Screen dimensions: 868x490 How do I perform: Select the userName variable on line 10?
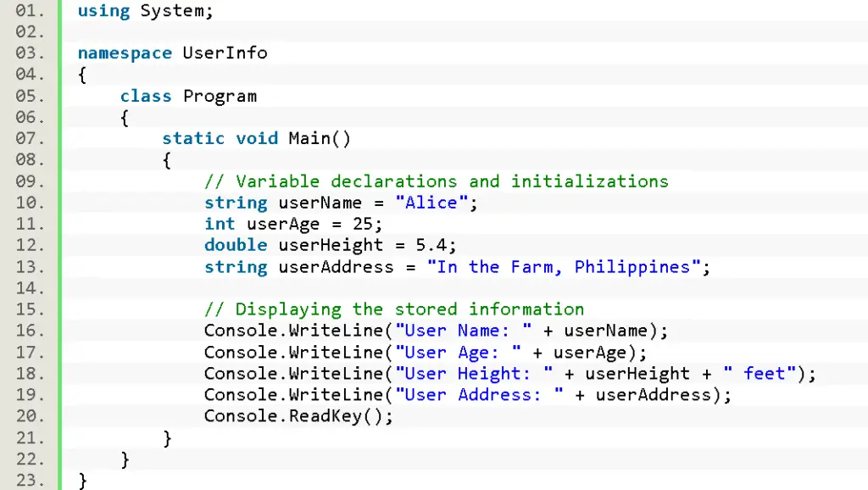pos(320,203)
